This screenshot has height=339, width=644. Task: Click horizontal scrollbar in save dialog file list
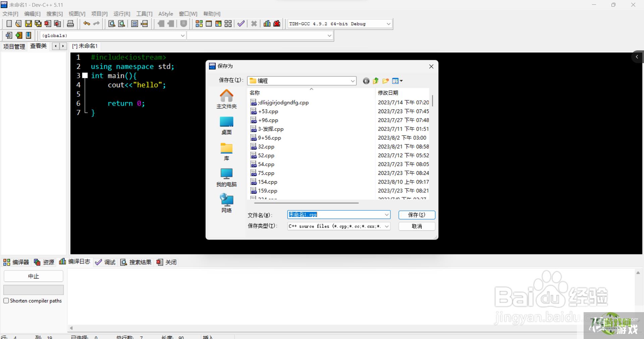tap(306, 203)
